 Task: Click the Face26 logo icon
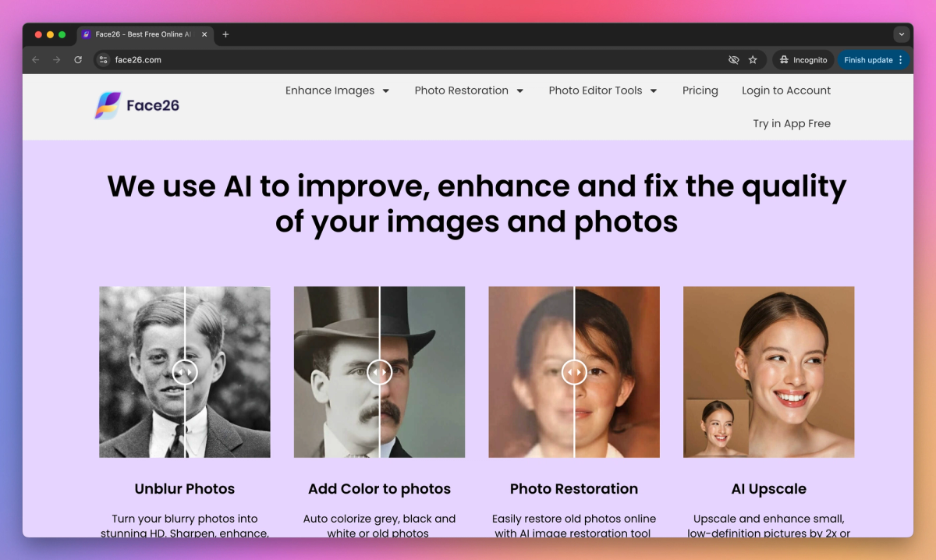coord(108,105)
